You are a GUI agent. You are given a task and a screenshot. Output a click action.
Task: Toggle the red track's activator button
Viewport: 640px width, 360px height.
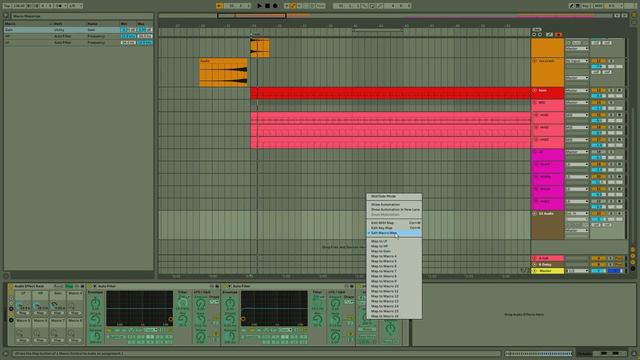598,90
